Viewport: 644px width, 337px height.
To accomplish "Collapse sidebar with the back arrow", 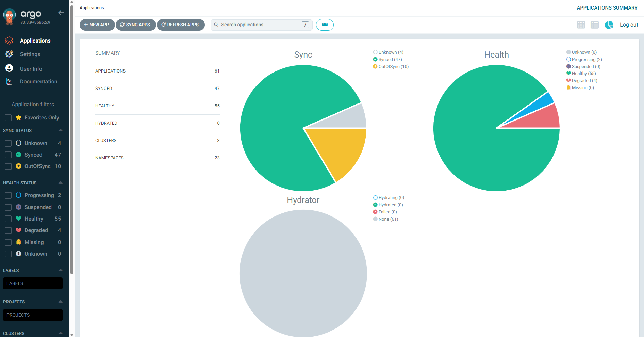I will tap(61, 13).
